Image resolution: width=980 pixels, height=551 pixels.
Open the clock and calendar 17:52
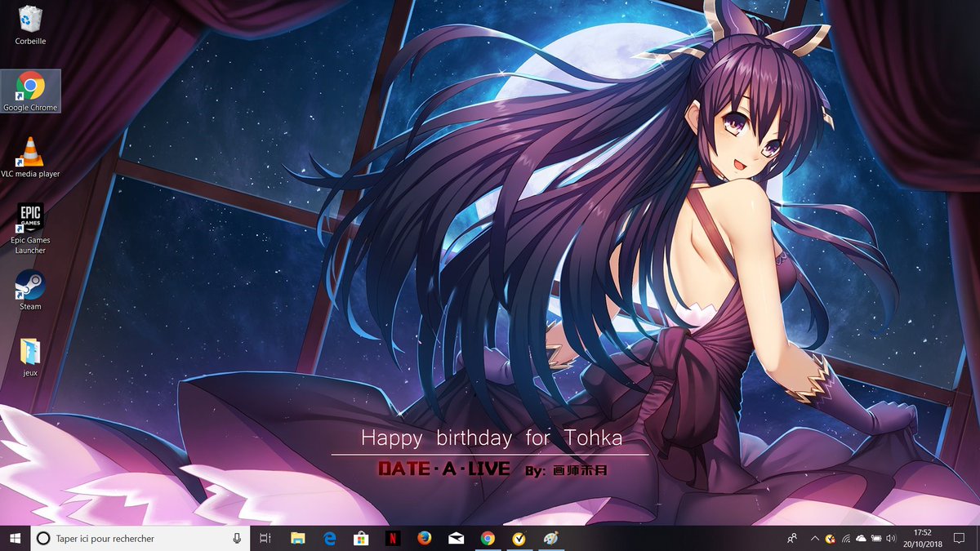pyautogui.click(x=922, y=538)
